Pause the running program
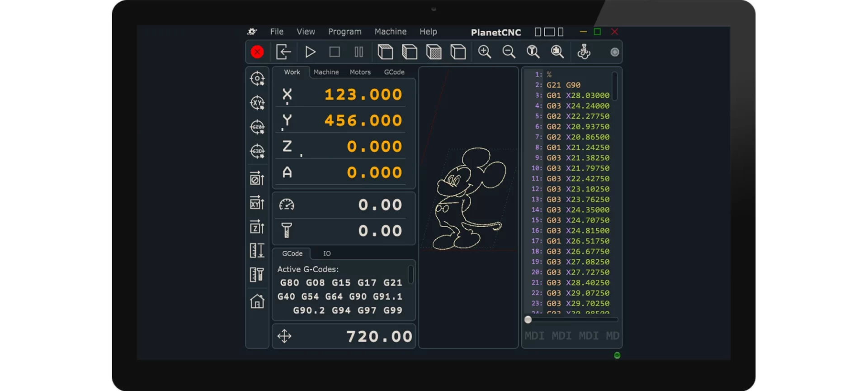Viewport: 868px width, 391px height. 359,52
